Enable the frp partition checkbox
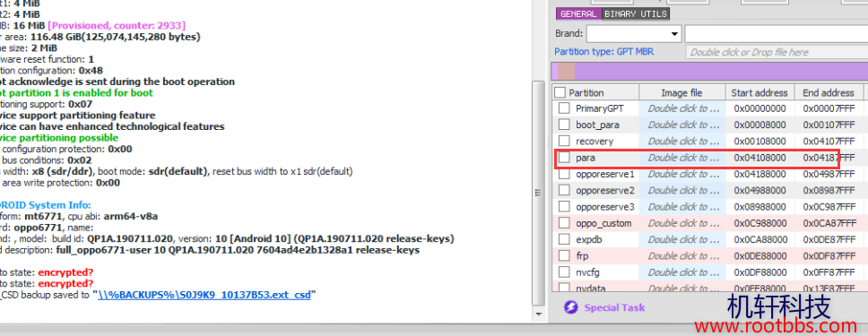This screenshot has width=868, height=336. (x=564, y=256)
